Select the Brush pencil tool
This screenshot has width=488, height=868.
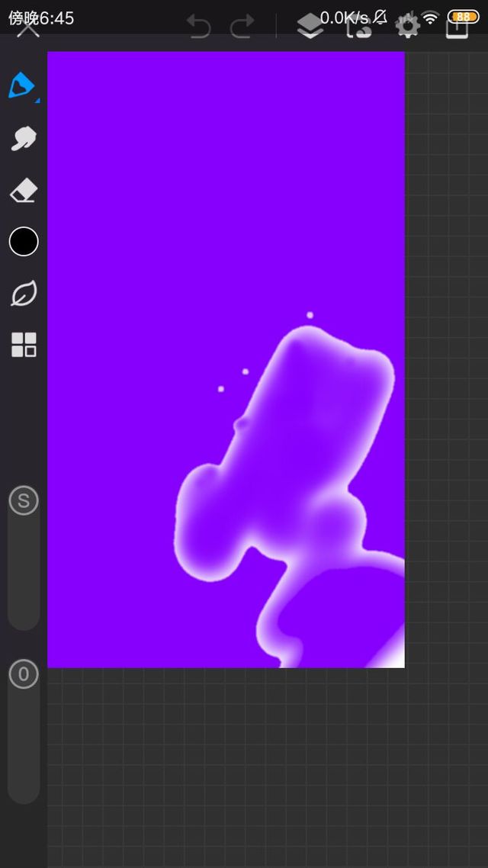(22, 85)
